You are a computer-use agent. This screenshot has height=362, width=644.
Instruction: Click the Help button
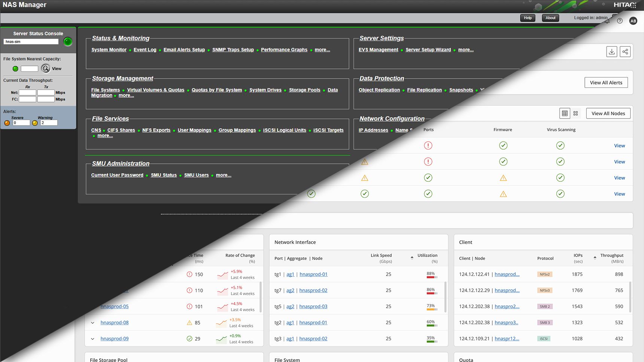528,18
